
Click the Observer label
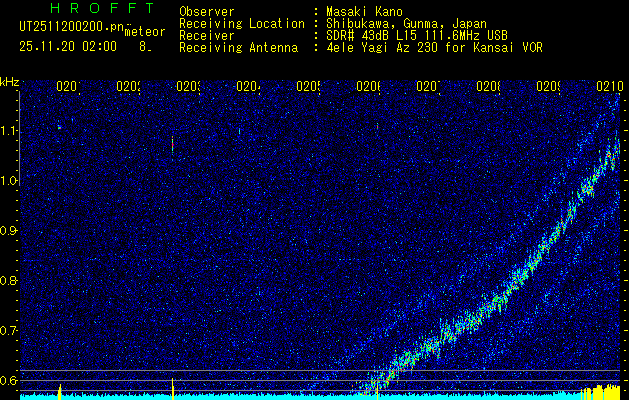coord(207,12)
